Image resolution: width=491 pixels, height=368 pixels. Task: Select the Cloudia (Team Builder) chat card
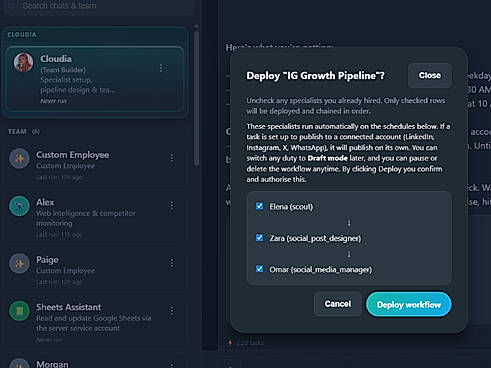95,79
